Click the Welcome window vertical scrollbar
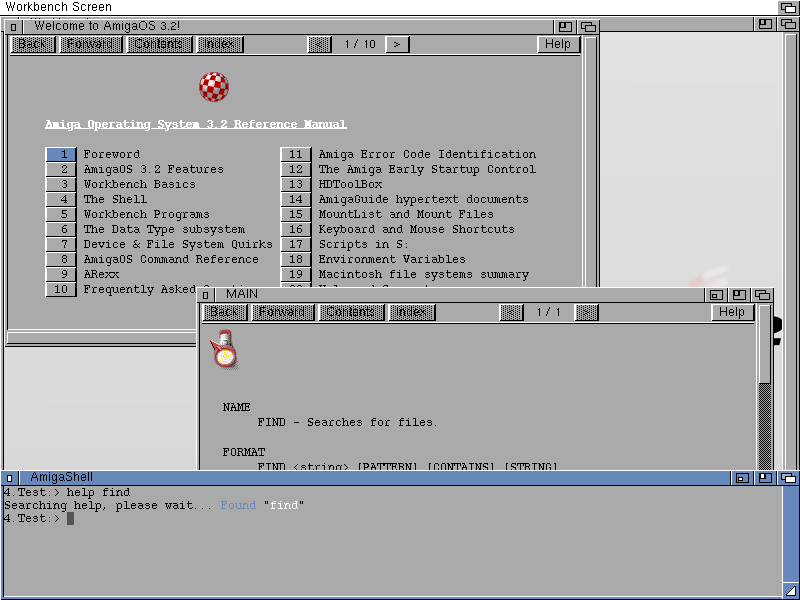Screen dimensions: 800x600 [591, 161]
